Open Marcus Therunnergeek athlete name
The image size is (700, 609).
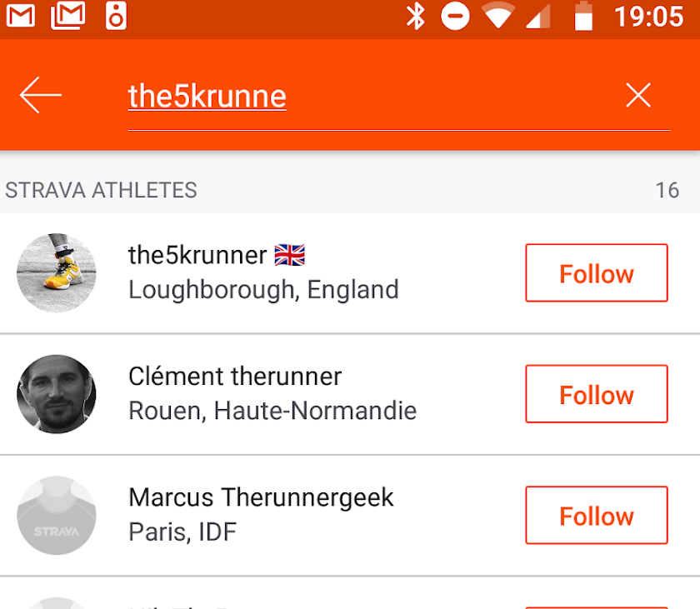(261, 497)
